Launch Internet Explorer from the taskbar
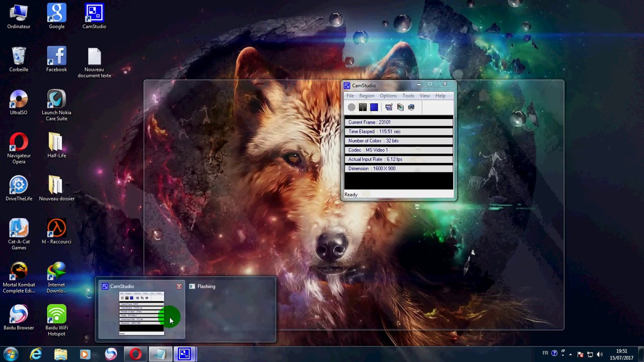The image size is (644, 362). pos(36,354)
